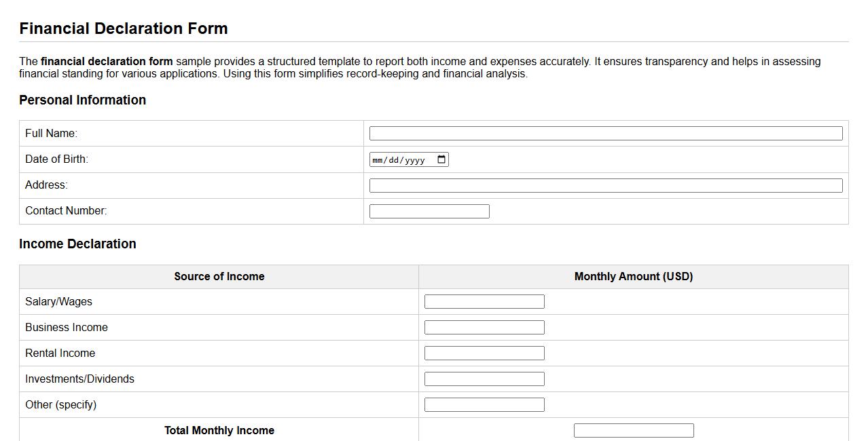Screen dimensions: 868x441
Task: Select the year segment of Date of Birth
Action: (416, 159)
